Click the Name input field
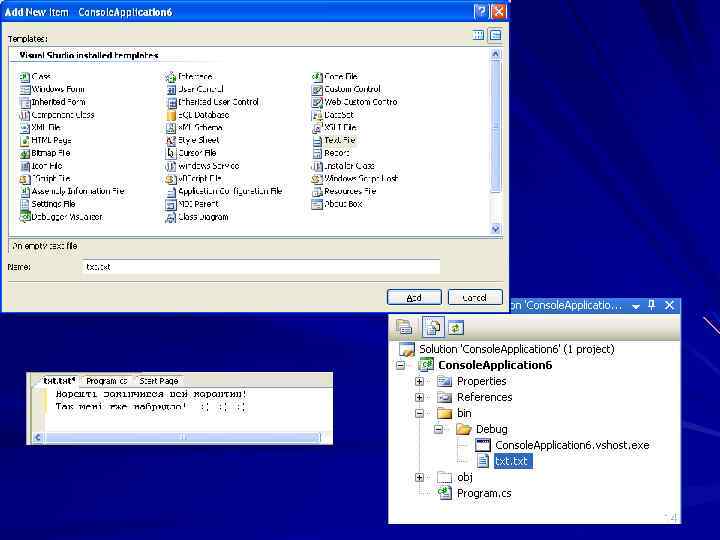 click(x=261, y=267)
